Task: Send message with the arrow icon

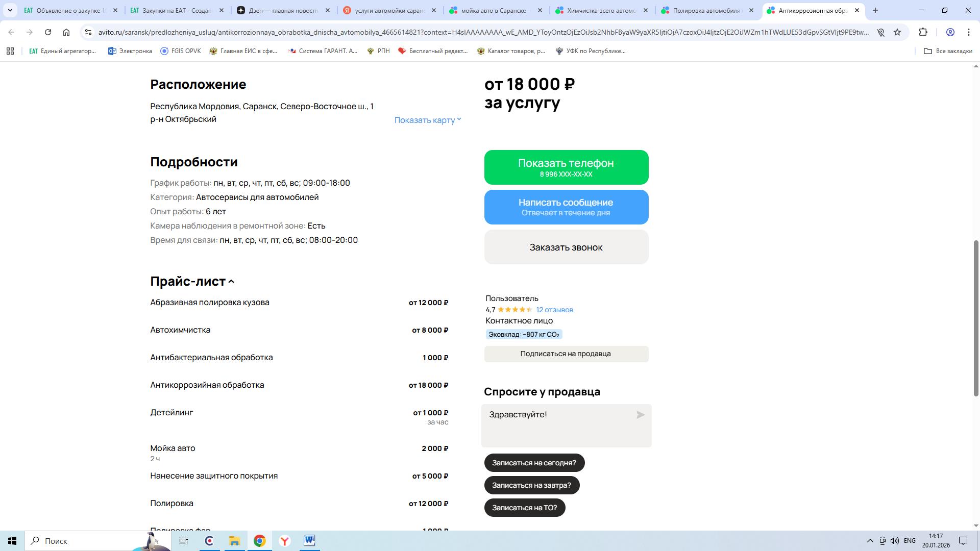Action: (641, 415)
